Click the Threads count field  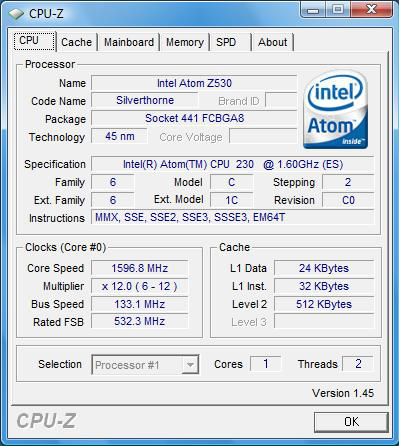coord(358,364)
